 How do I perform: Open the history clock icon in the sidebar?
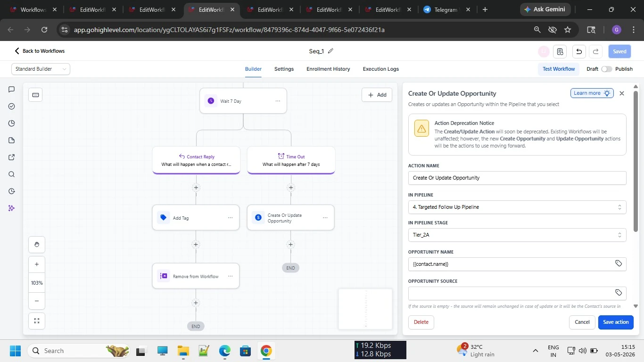[x=12, y=191]
